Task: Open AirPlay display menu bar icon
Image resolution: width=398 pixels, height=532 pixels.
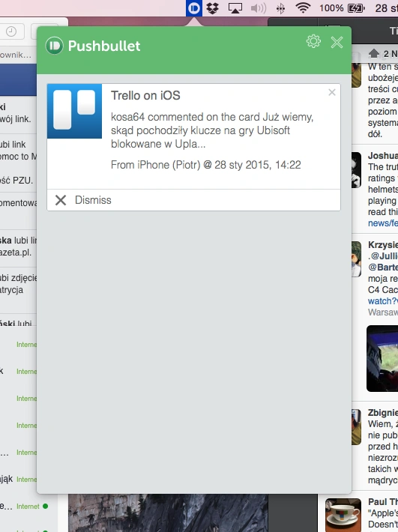Action: 235,8
